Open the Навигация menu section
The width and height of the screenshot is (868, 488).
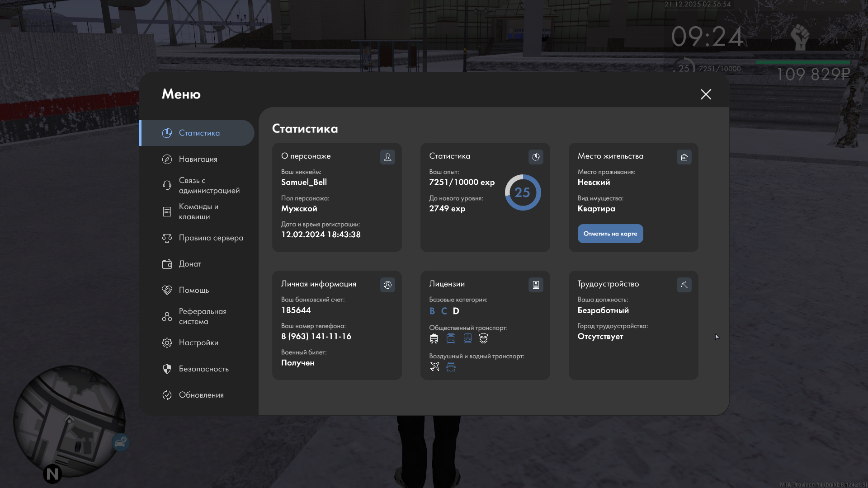[x=198, y=159]
